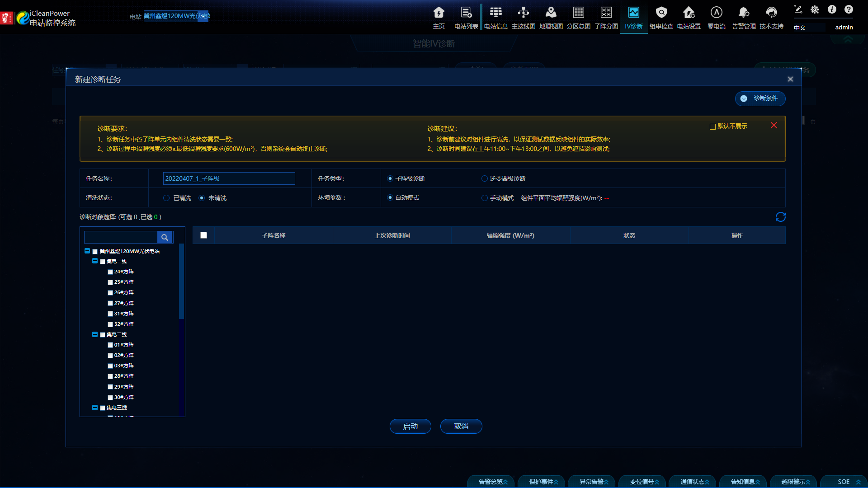Screen dimensions: 868x488
Task: Expand the 变位信号 bottom tab
Action: (643, 482)
